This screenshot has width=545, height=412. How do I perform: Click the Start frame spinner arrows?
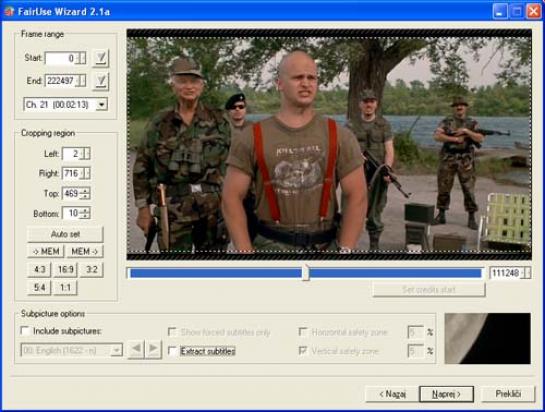(x=81, y=58)
